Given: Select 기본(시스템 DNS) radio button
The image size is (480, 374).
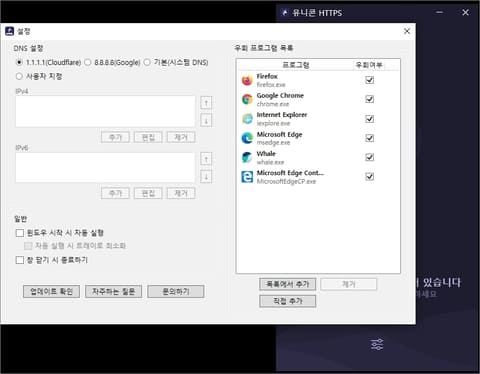Looking at the screenshot, I should (x=147, y=62).
